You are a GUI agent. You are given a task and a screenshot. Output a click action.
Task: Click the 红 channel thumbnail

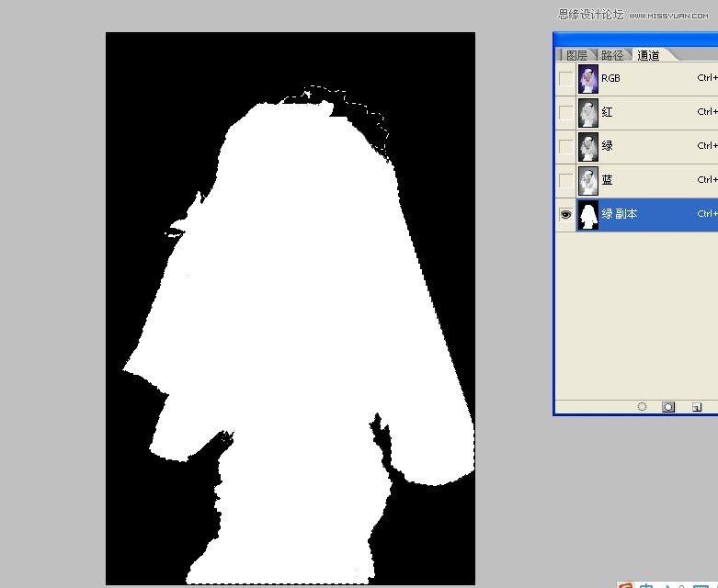[x=588, y=113]
